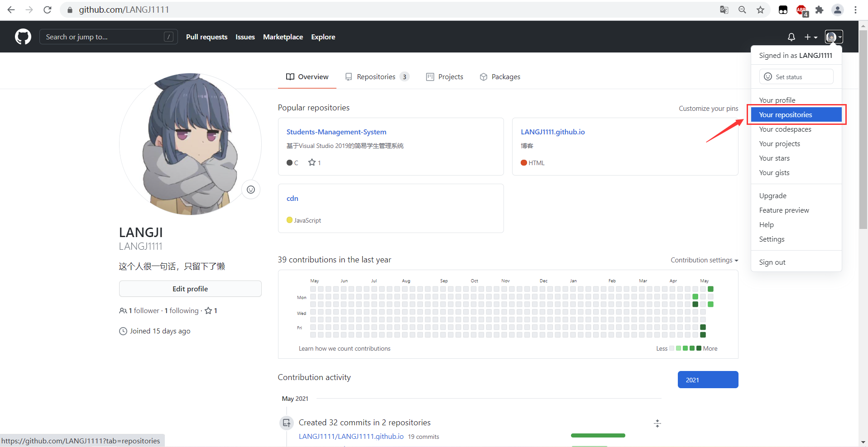The image size is (868, 447).
Task: Open the extensions puzzle icon
Action: tap(819, 10)
